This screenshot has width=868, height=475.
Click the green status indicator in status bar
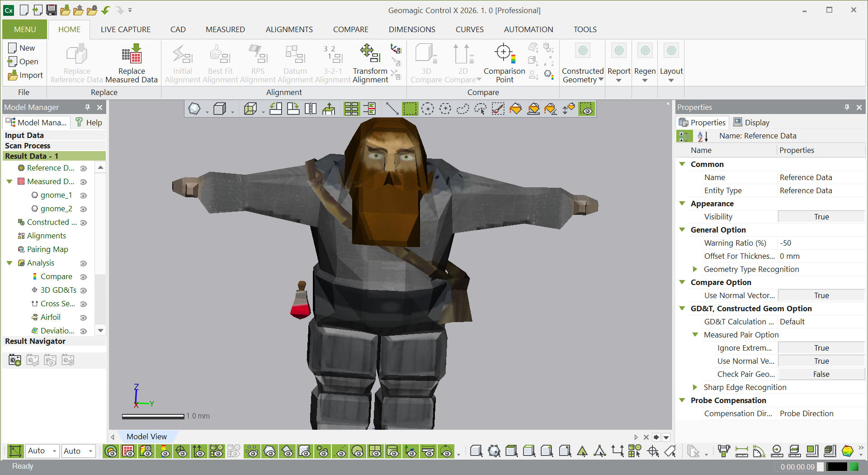[854, 466]
